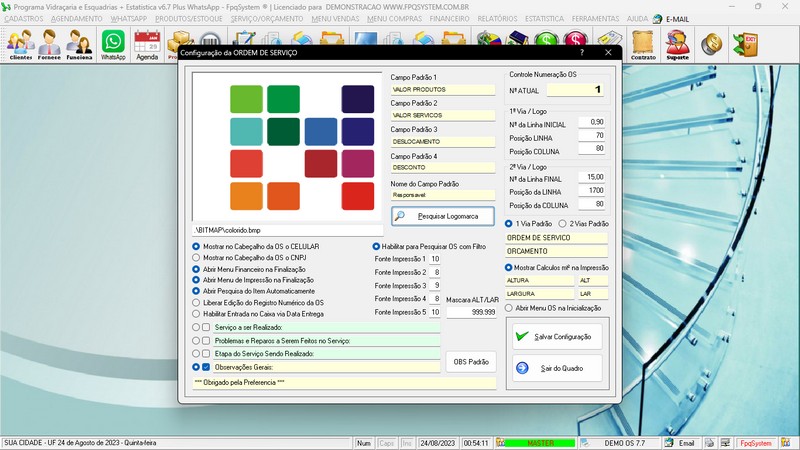The height and width of the screenshot is (450, 800).
Task: Launch WhatsApp from the toolbar
Action: point(113,44)
